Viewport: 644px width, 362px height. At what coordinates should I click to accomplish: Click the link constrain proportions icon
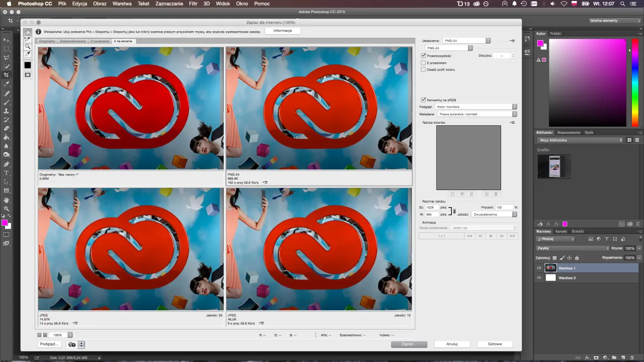coord(454,211)
